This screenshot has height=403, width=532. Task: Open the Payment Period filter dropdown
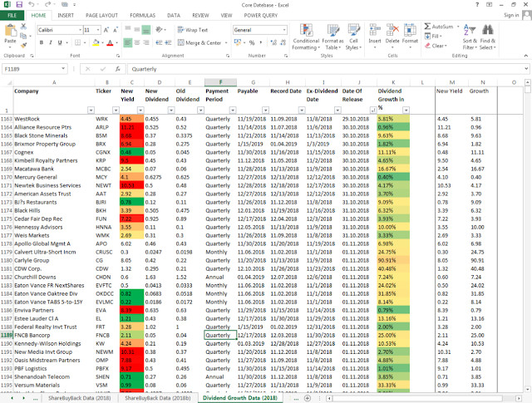click(233, 110)
